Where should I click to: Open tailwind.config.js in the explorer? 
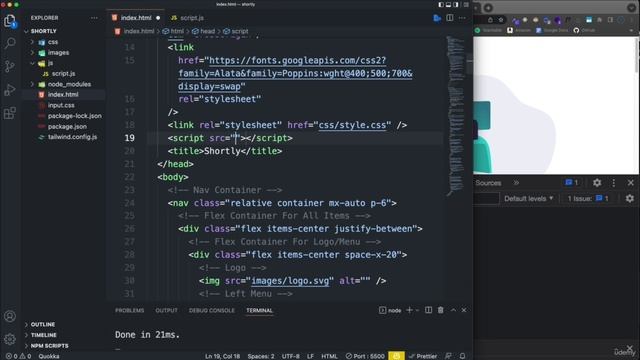click(72, 137)
